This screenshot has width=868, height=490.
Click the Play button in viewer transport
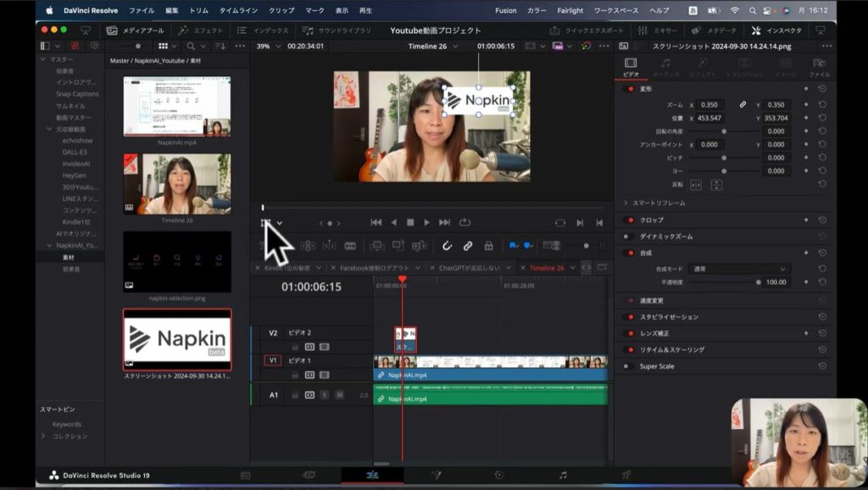click(426, 223)
